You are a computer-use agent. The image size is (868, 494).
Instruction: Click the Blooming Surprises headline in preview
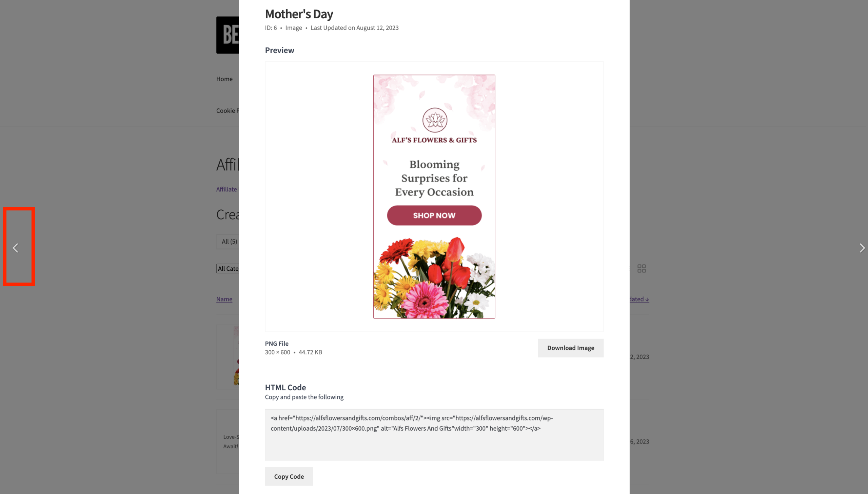[434, 178]
